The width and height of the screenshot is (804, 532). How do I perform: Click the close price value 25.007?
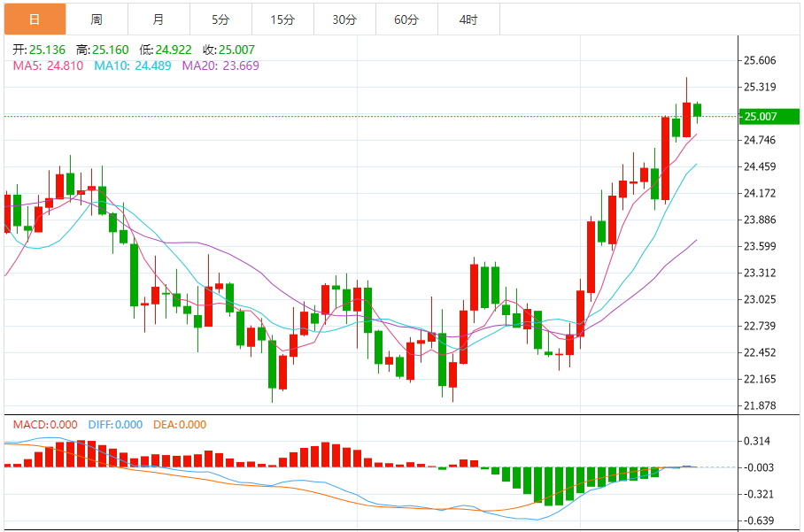[x=236, y=50]
